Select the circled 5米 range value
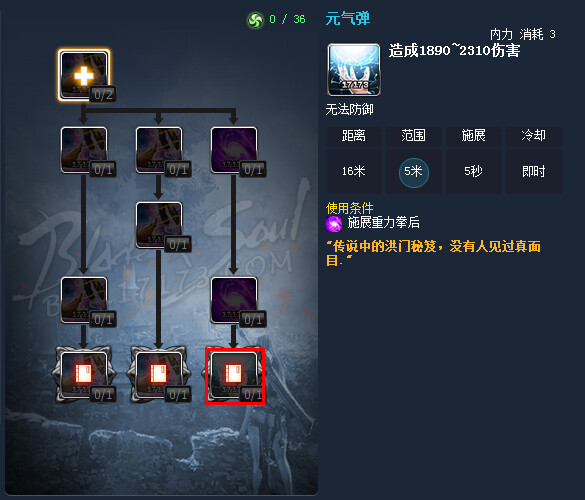 point(414,172)
